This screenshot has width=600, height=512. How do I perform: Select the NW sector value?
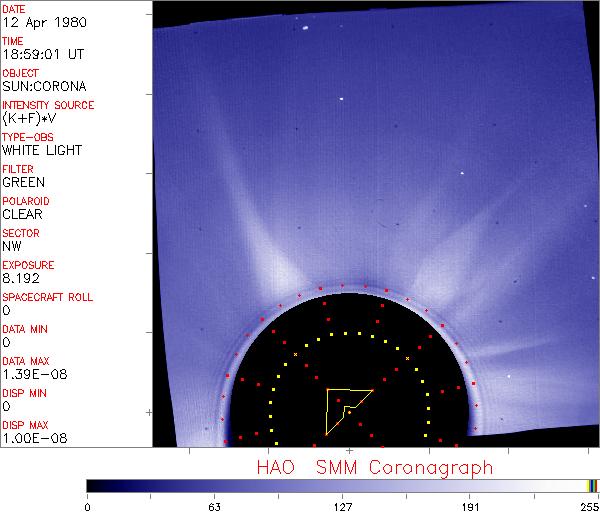pos(12,246)
